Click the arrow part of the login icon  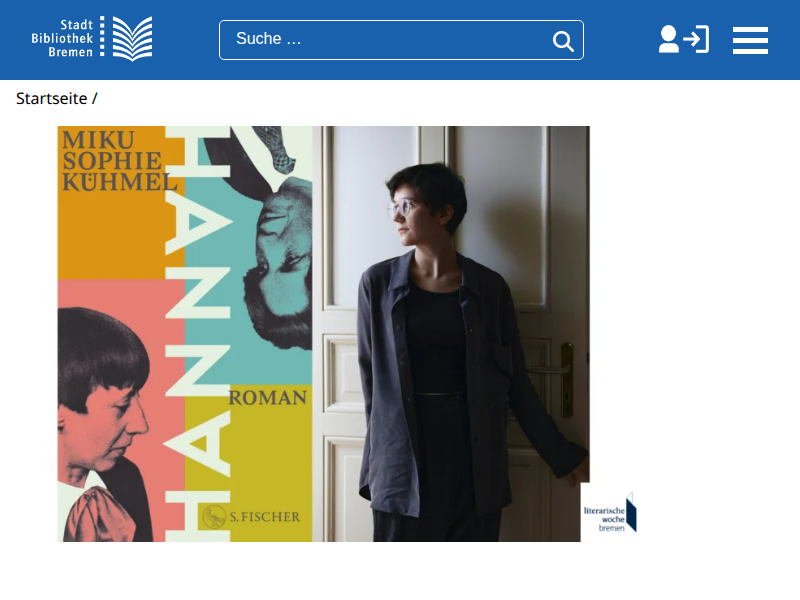[x=697, y=40]
